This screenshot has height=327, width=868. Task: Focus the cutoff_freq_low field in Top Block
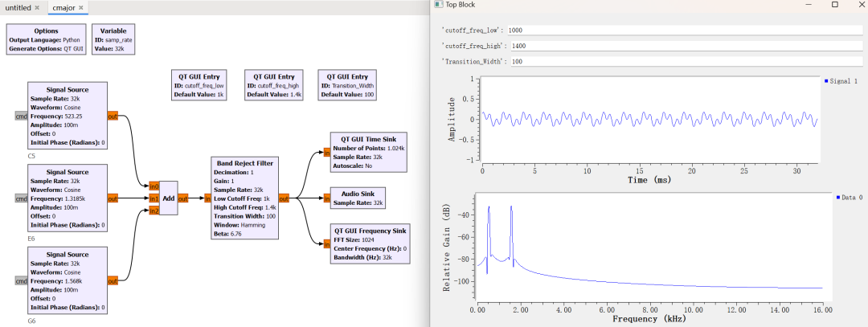point(685,30)
